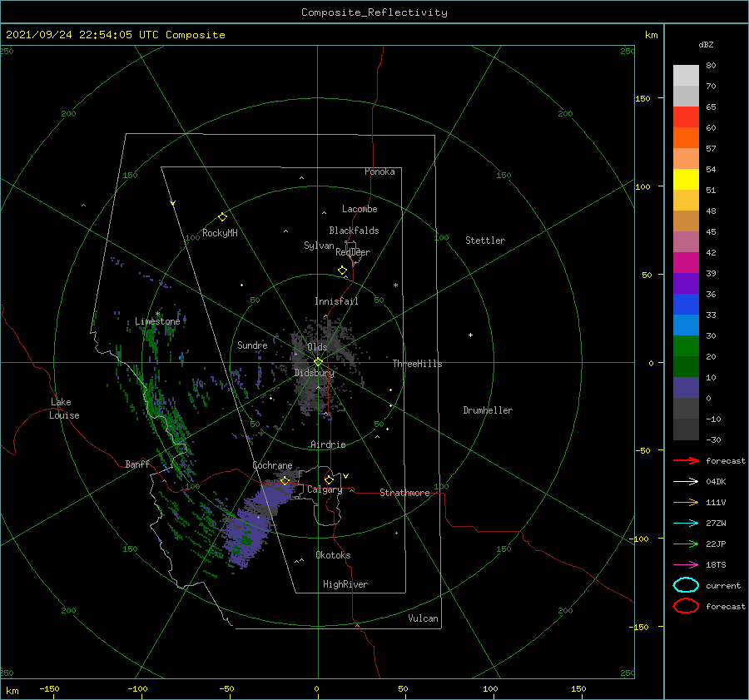Click the red forecast ellipse legend icon
This screenshot has height=700, width=749.
[686, 606]
